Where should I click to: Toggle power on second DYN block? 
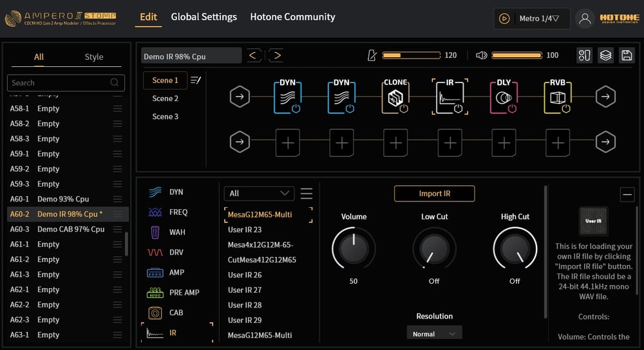point(350,109)
